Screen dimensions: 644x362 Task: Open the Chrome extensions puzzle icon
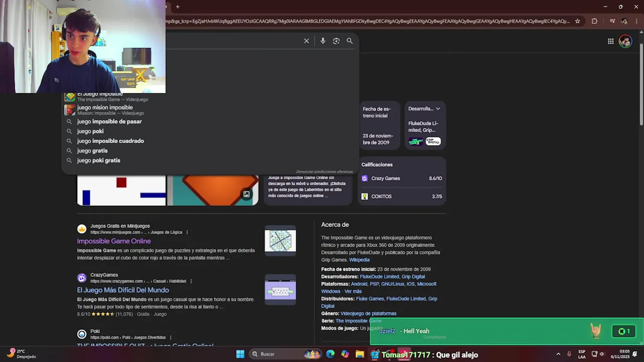click(594, 21)
